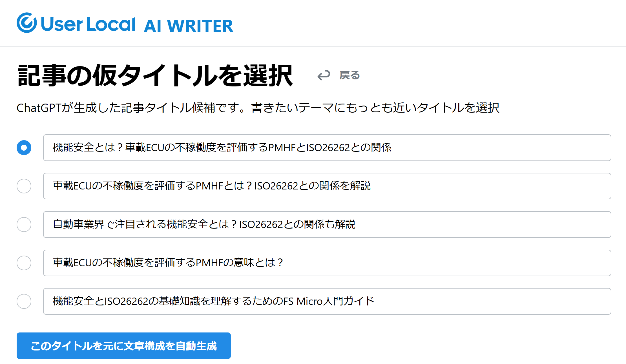
Task: Click the title field starting with 機能安全とは？
Action: coord(327,148)
